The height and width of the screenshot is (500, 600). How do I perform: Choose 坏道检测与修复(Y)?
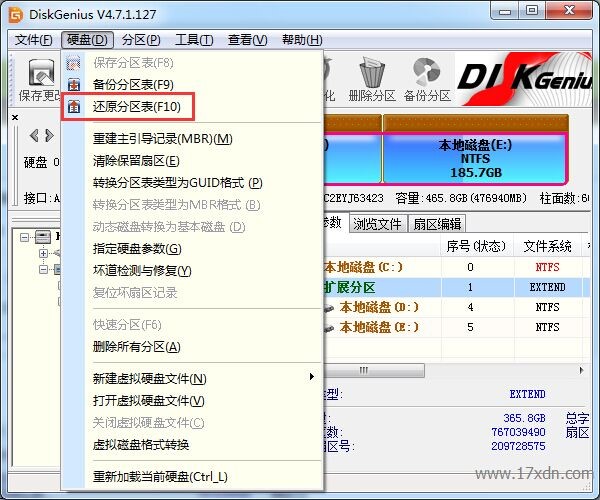point(192,271)
